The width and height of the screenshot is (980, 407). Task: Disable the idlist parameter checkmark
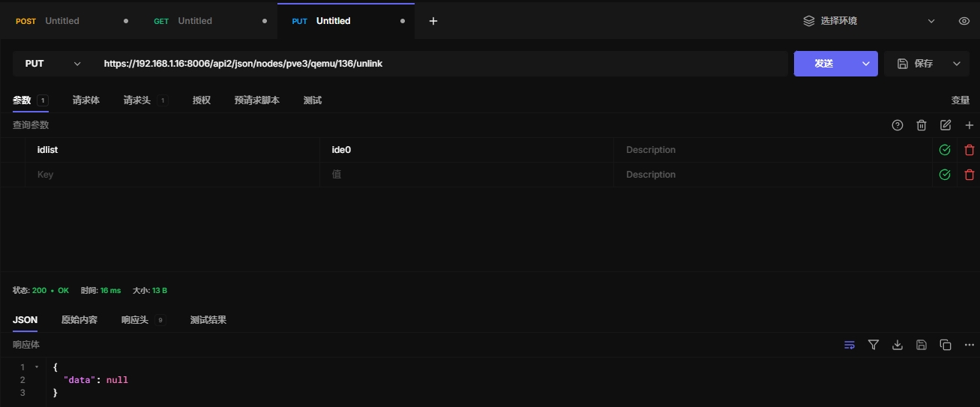pyautogui.click(x=945, y=150)
